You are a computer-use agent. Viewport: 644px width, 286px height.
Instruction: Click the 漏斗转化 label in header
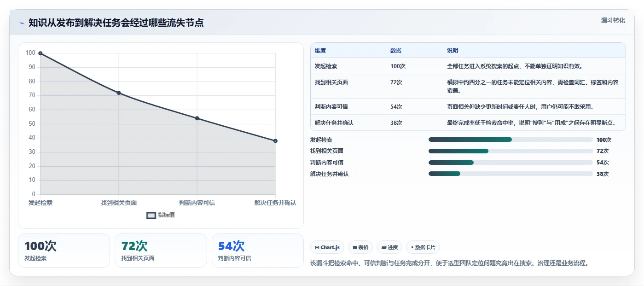point(613,21)
